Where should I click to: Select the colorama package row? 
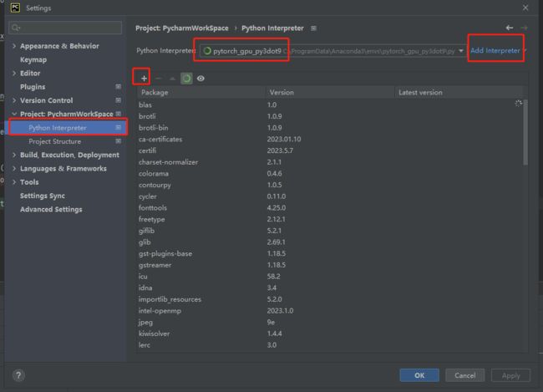[330, 173]
